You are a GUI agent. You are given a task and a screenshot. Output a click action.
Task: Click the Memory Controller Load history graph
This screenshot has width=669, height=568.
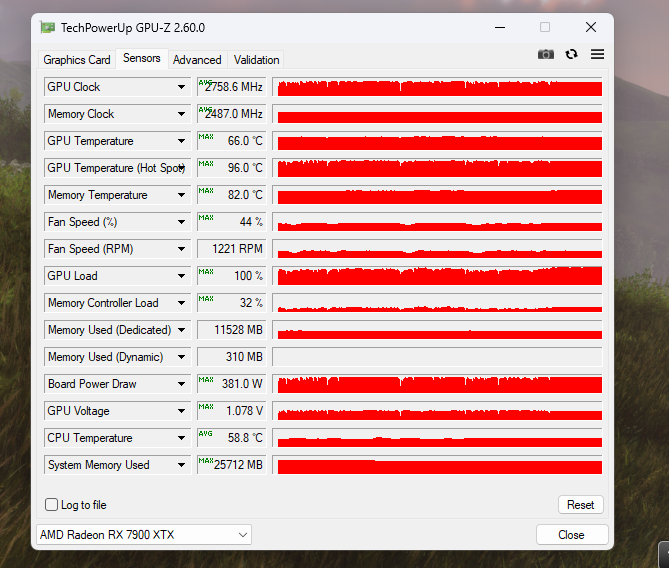pos(437,303)
